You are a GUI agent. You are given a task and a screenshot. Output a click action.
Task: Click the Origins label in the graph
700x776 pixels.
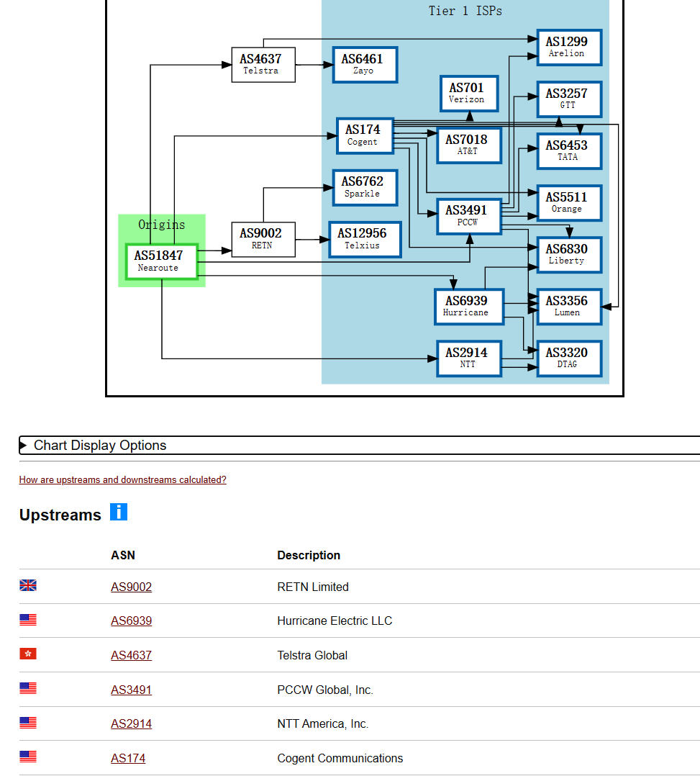[x=162, y=225]
